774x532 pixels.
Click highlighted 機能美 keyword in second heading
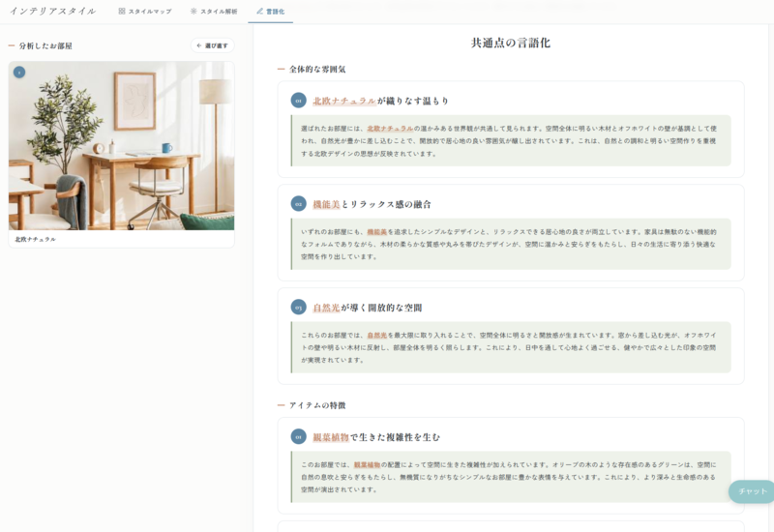click(326, 204)
